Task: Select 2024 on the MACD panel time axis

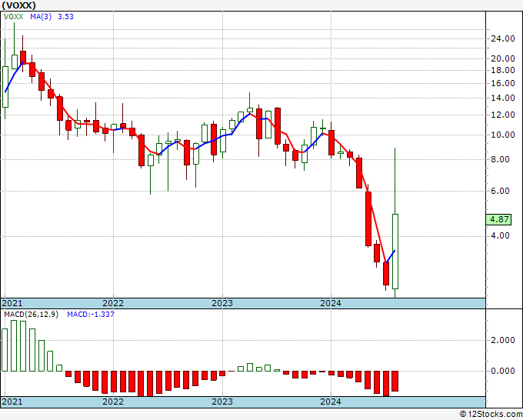Action: click(x=331, y=402)
